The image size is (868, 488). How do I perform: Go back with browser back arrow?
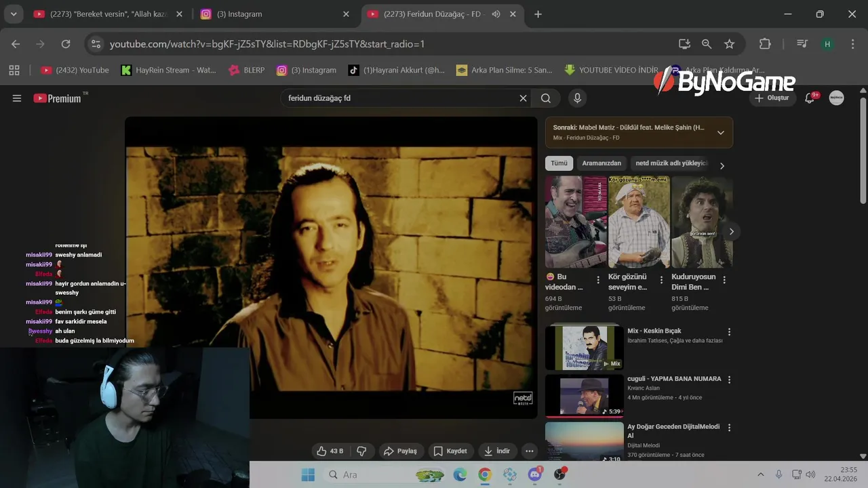(16, 44)
